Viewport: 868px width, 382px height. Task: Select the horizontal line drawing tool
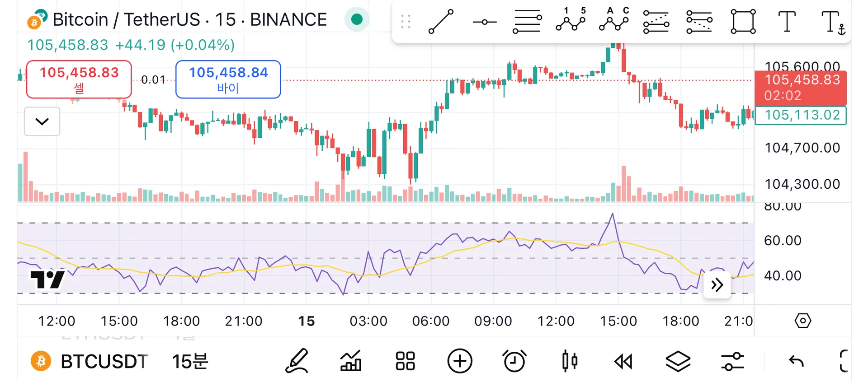coord(484,22)
